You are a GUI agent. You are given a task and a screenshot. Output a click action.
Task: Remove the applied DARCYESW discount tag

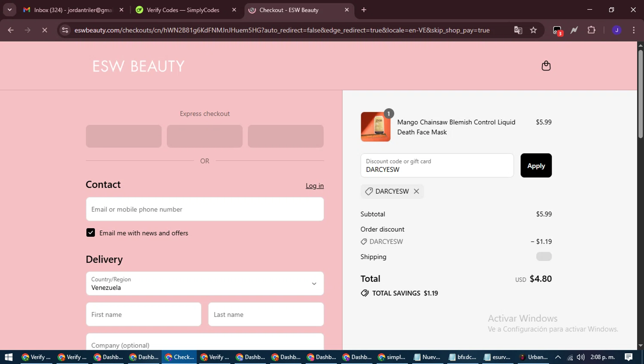[x=416, y=191]
